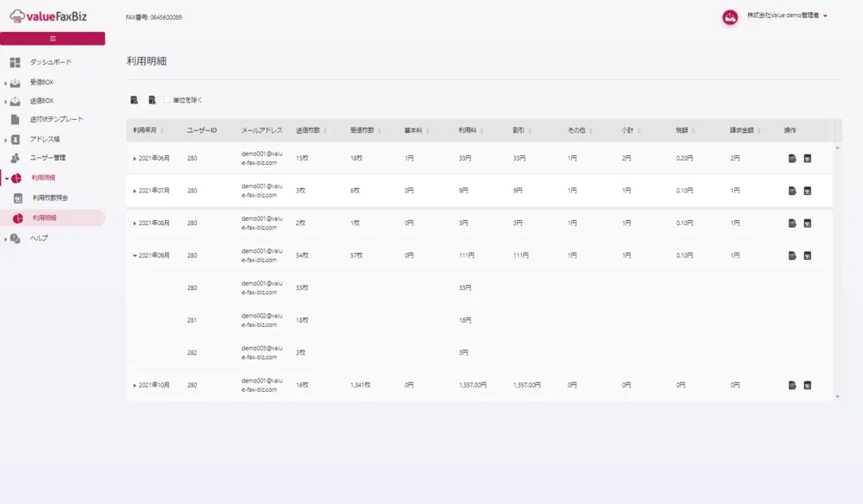
Task: Sort by 送信枚数 column header
Action: coord(312,130)
